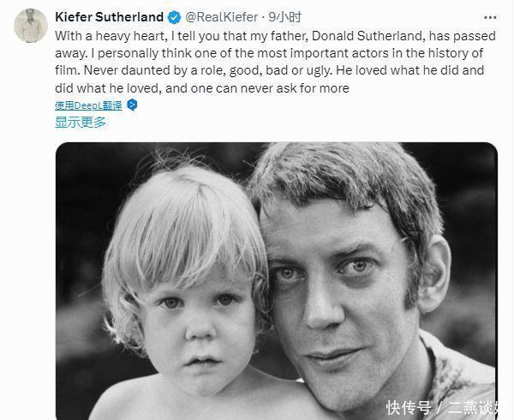Image resolution: width=514 pixels, height=420 pixels.
Task: Translate the tweet with 使用DeepL翻译
Action: (x=89, y=105)
